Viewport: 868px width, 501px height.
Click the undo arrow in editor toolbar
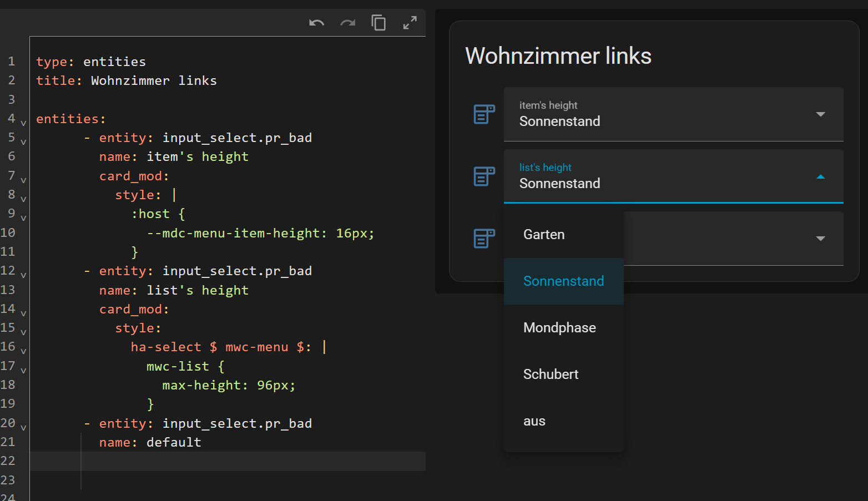click(316, 23)
